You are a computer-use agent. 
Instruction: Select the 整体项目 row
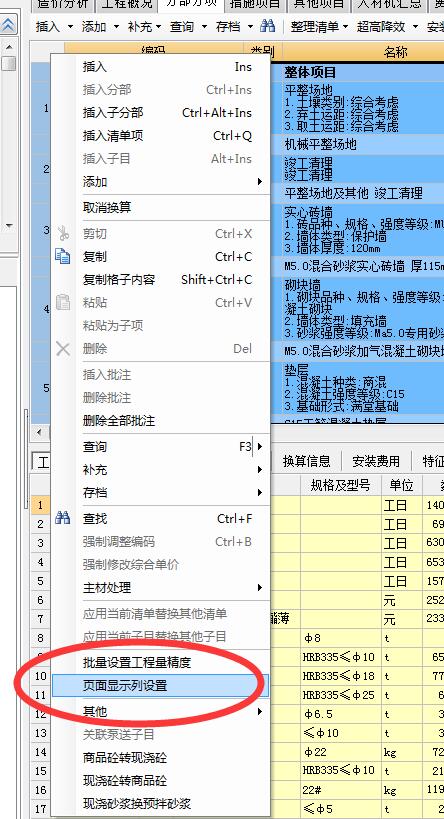point(358,72)
